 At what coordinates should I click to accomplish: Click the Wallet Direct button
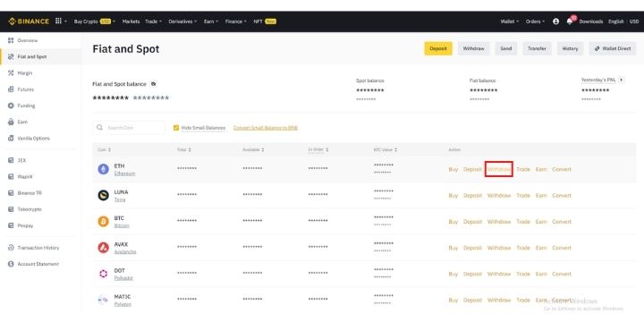coord(613,48)
